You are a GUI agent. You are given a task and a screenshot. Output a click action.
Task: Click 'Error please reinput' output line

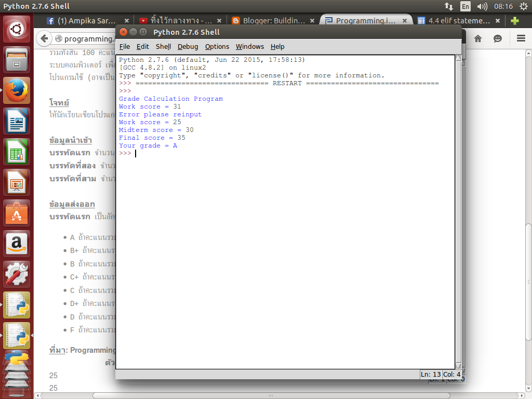click(160, 114)
